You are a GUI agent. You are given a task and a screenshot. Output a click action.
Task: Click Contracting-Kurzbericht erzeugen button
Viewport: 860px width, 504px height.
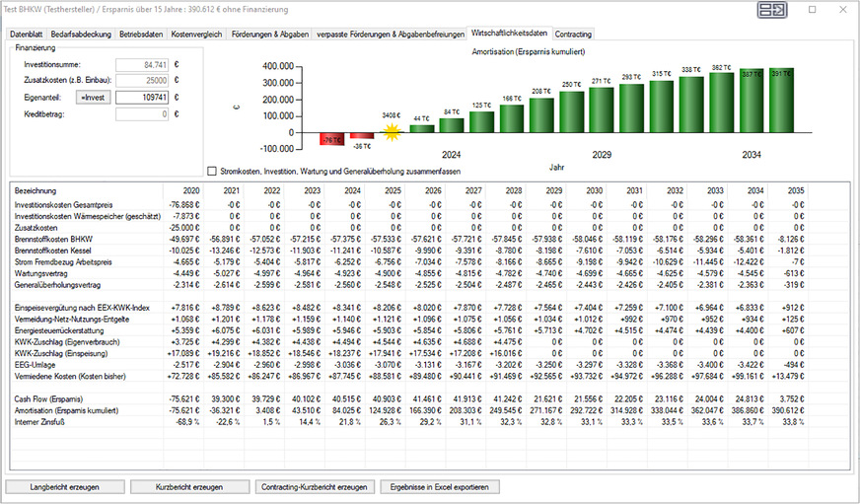tap(314, 487)
